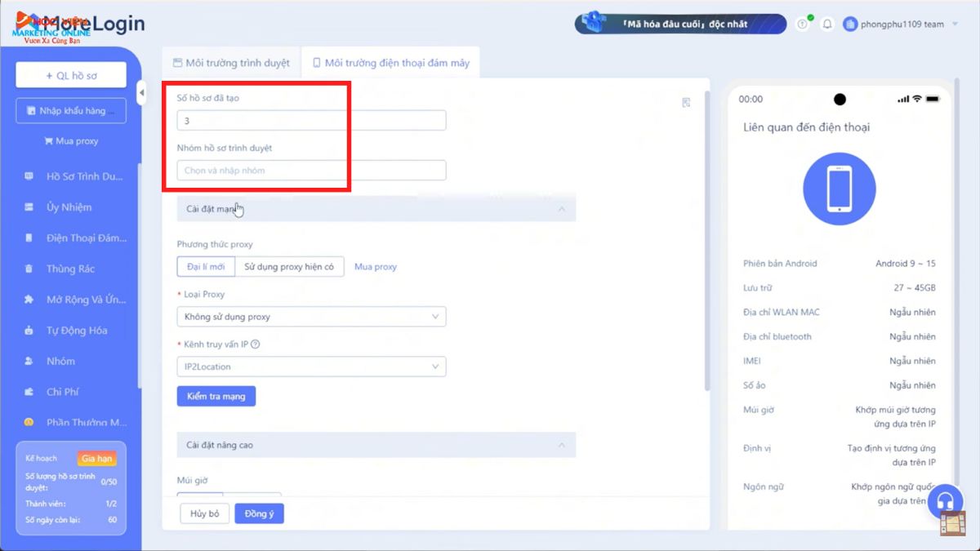This screenshot has height=551, width=980.
Task: Click the "Số hồ sơ đã tạo" number field
Action: pyautogui.click(x=311, y=120)
